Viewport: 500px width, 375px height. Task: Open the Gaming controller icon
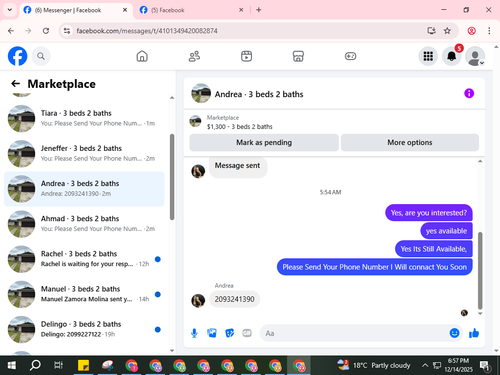tap(350, 56)
